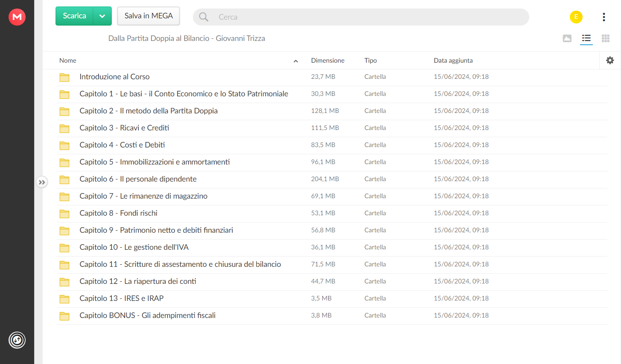This screenshot has width=621, height=364.
Task: Focus the Cerca search field
Action: [361, 17]
